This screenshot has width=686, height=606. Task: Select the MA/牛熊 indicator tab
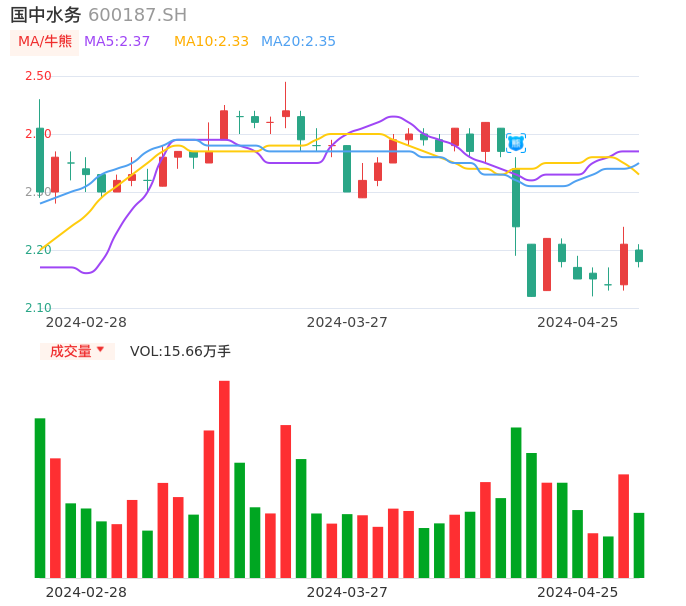click(x=44, y=42)
